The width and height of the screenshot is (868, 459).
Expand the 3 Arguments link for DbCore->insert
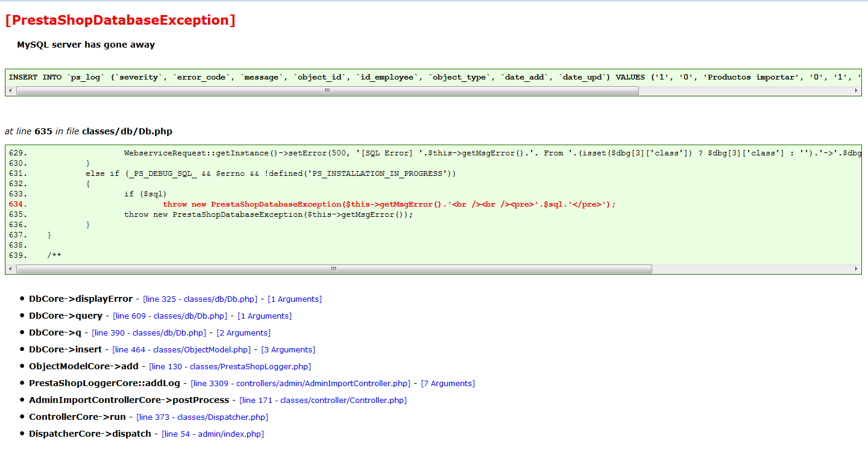[x=288, y=350]
